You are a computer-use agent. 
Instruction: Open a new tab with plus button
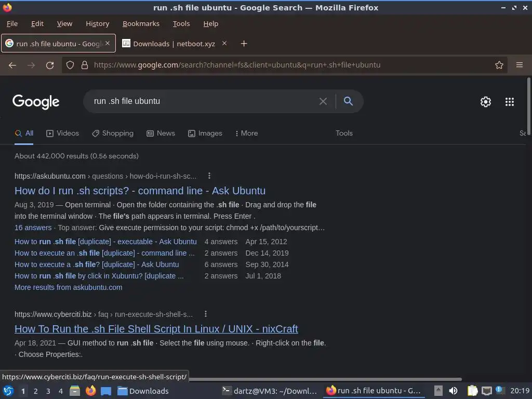click(x=244, y=44)
